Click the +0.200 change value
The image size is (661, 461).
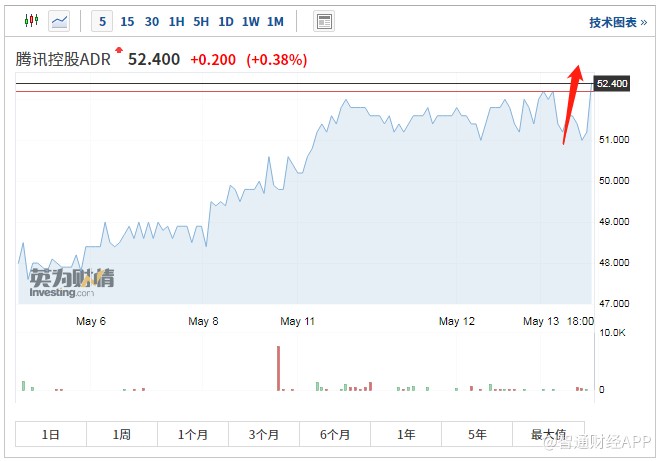(213, 60)
